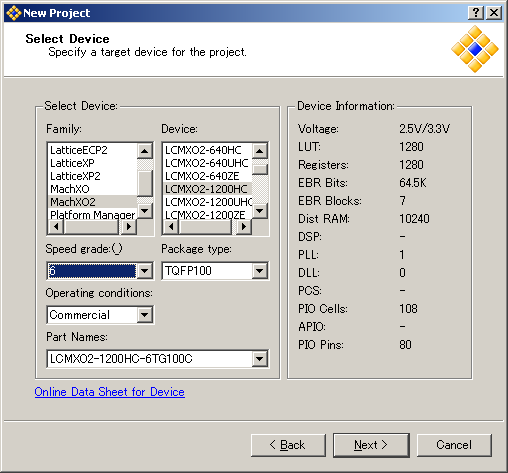The image size is (508, 473).
Task: Click the Family list scroll down arrow
Action: (145, 211)
